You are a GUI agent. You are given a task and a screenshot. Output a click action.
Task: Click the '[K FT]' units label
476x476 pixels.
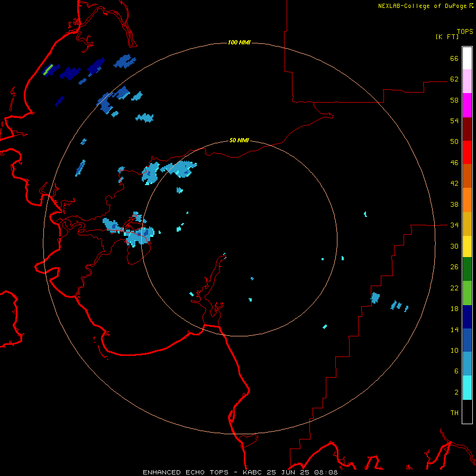pyautogui.click(x=447, y=36)
